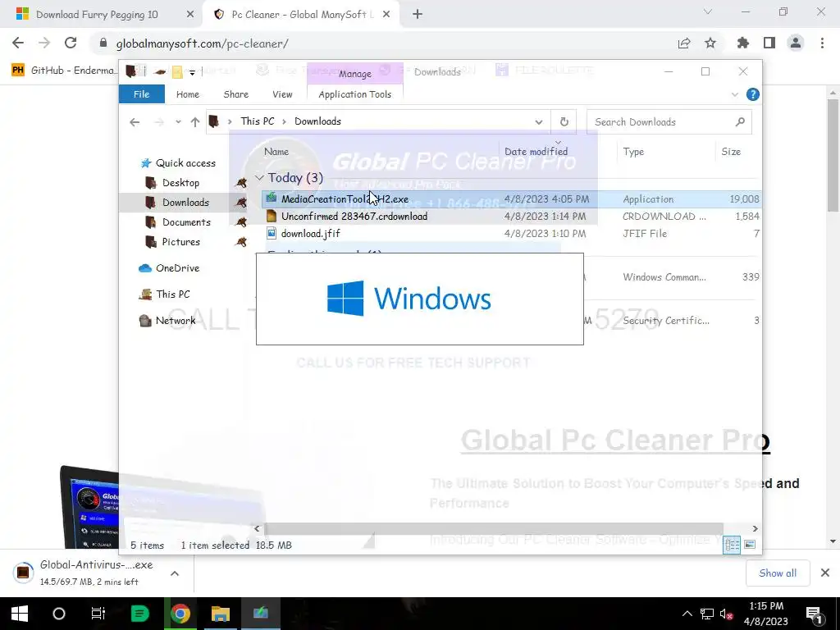Click Show all downloads button
This screenshot has width=840, height=630.
click(x=778, y=573)
